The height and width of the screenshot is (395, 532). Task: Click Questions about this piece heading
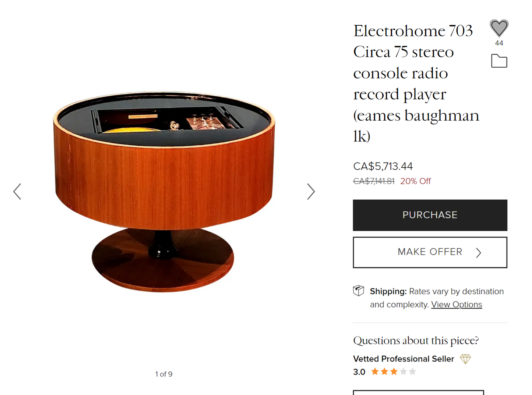pyautogui.click(x=416, y=341)
